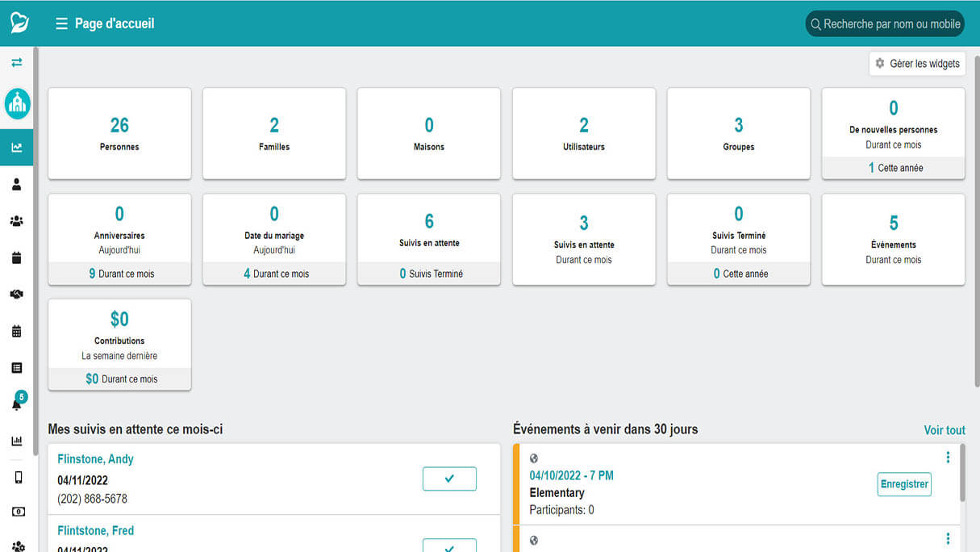Click globe icon above the Elementary event
This screenshot has height=552, width=980.
coord(534,458)
